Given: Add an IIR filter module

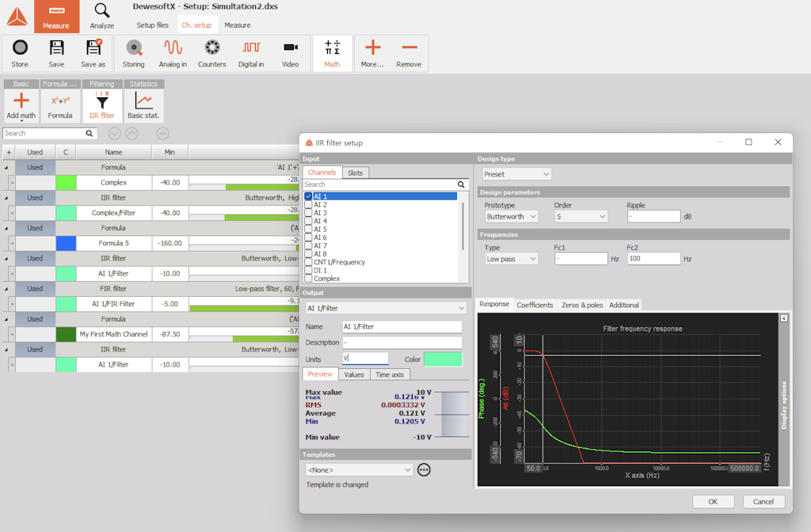Looking at the screenshot, I should click(102, 105).
